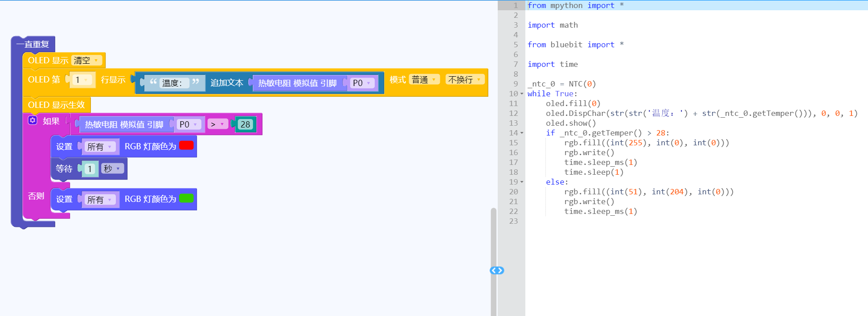Collapse the while True code fold arrow
This screenshot has height=316, width=868.
click(x=522, y=94)
